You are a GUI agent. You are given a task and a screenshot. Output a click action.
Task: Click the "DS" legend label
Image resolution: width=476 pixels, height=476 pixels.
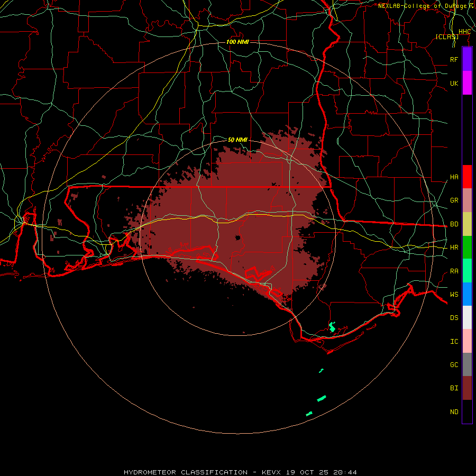[454, 317]
